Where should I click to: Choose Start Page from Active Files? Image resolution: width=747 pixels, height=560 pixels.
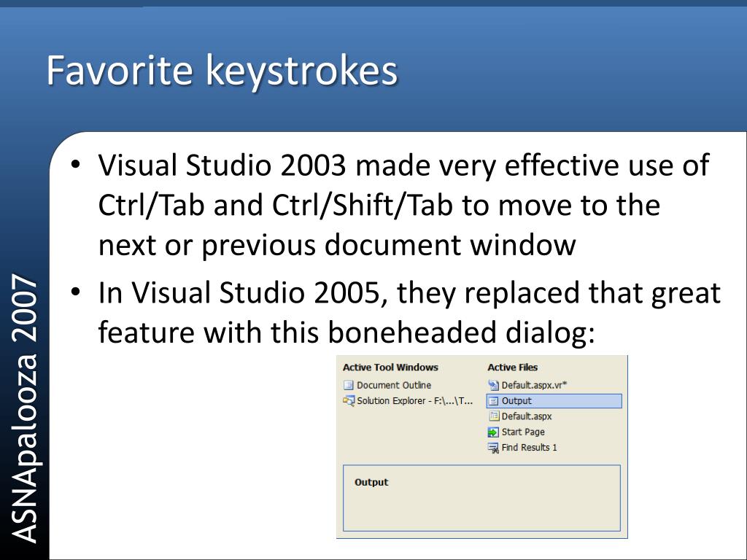pyautogui.click(x=516, y=432)
